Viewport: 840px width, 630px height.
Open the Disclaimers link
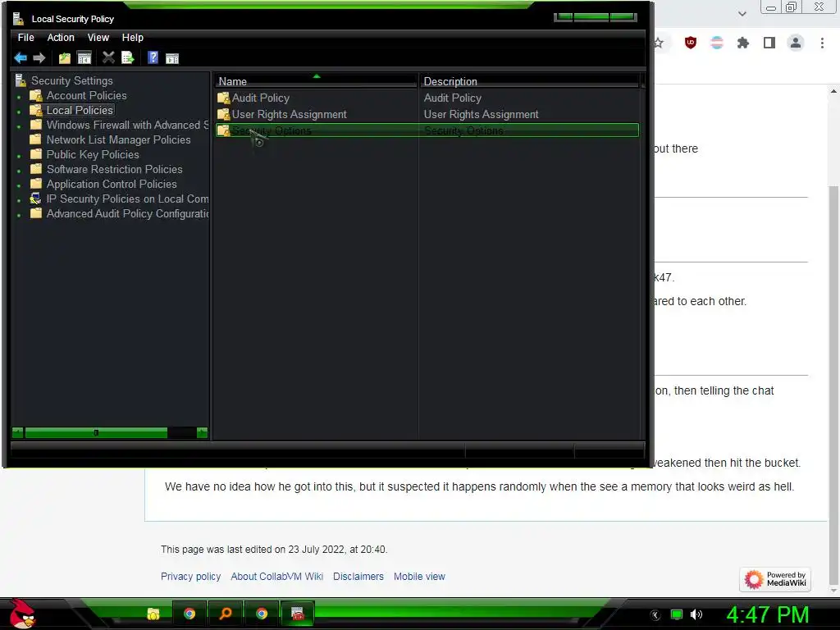tap(358, 577)
